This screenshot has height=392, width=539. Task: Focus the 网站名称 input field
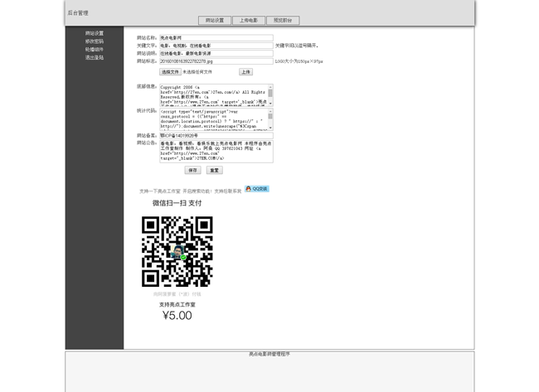[216, 38]
